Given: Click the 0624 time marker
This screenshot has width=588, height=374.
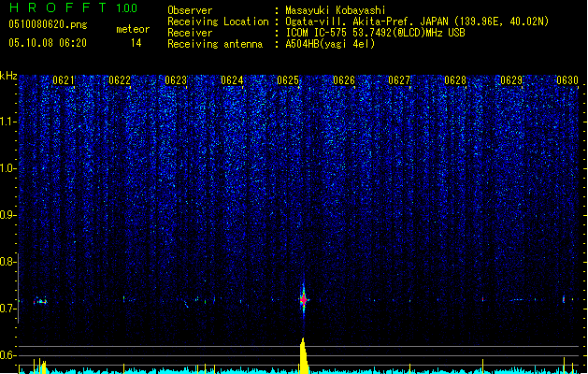Looking at the screenshot, I should click(232, 80).
